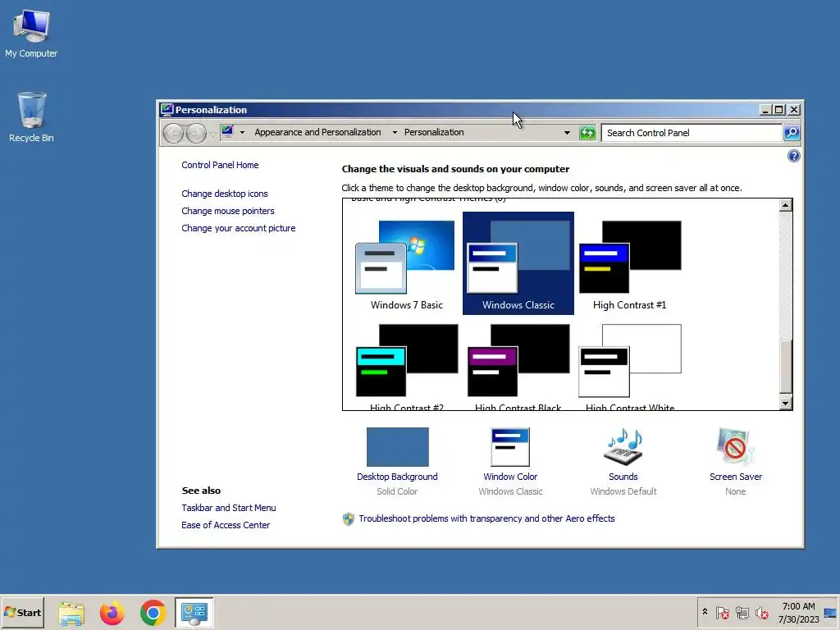Click the Forward navigation arrow
Screen dimensions: 840x630
click(x=196, y=133)
